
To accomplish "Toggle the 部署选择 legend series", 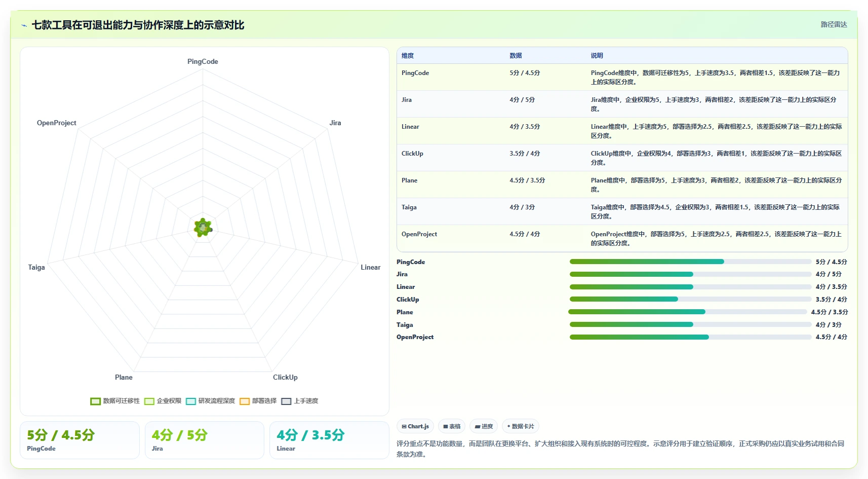I will [x=258, y=401].
